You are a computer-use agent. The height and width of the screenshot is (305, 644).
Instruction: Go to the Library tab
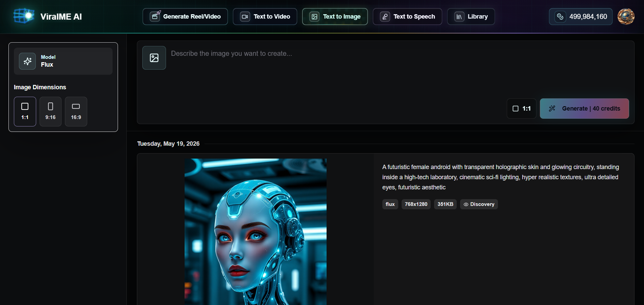[471, 17]
